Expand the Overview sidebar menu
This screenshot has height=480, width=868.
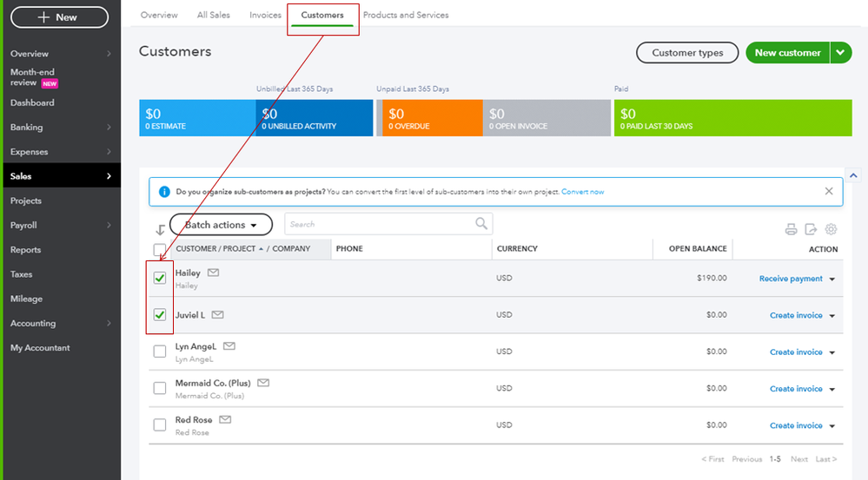point(61,54)
